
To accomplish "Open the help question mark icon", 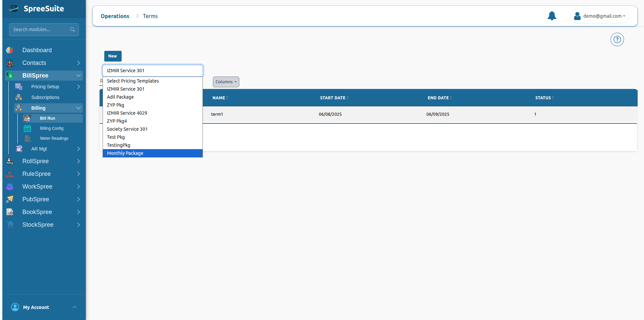I will 617,39.
